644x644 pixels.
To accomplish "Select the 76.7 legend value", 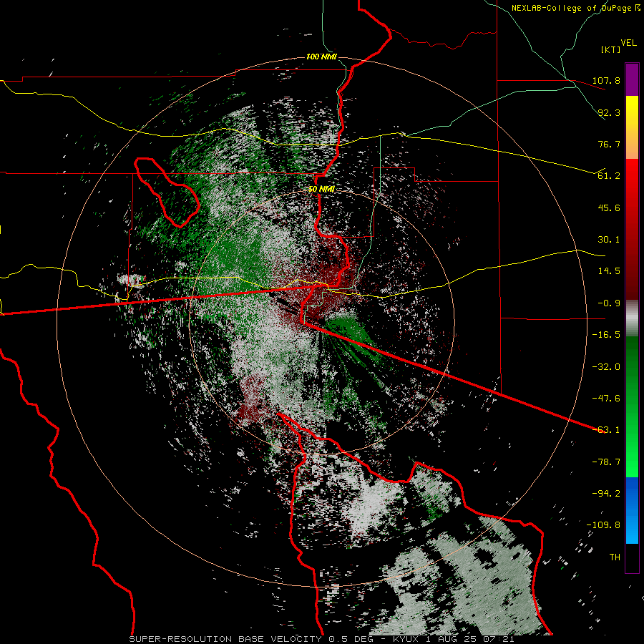I will point(609,144).
